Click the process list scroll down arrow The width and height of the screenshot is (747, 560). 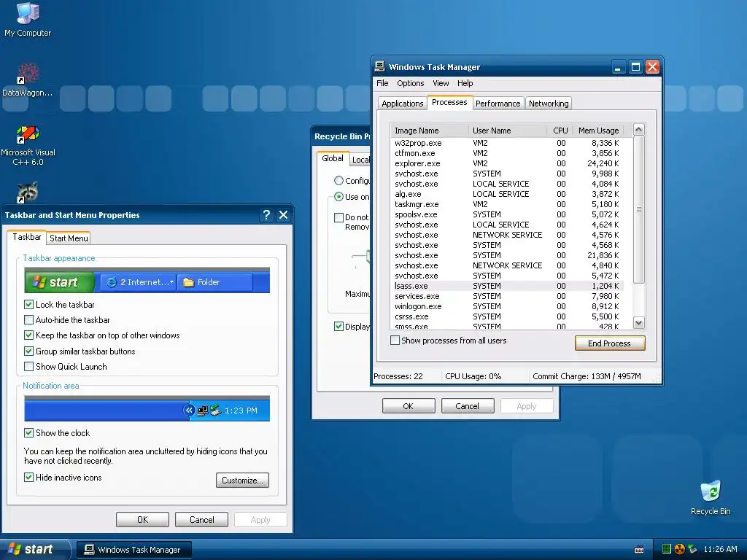(639, 323)
